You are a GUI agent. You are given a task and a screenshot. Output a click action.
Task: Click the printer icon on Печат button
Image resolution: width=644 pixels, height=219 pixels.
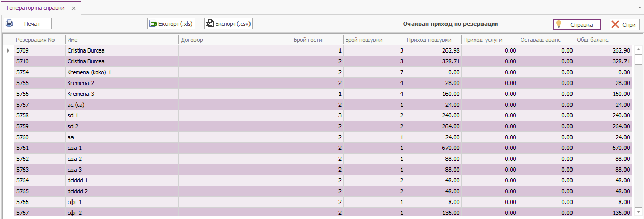(9, 24)
